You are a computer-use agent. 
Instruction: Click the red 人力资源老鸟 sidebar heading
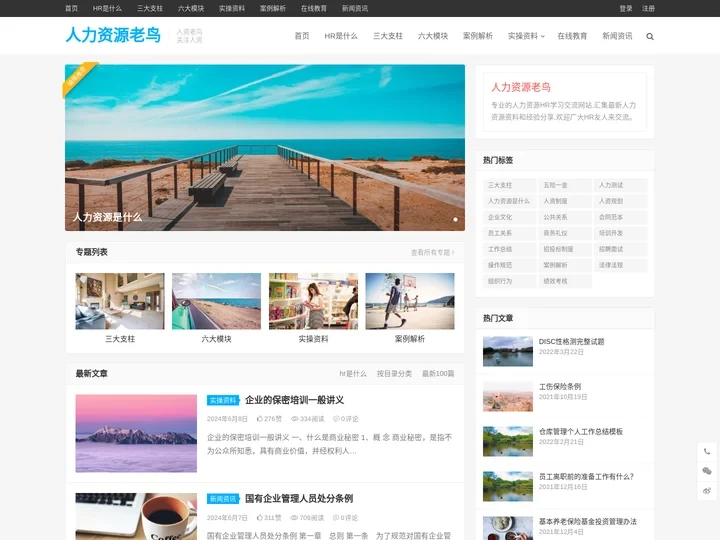[x=521, y=87]
